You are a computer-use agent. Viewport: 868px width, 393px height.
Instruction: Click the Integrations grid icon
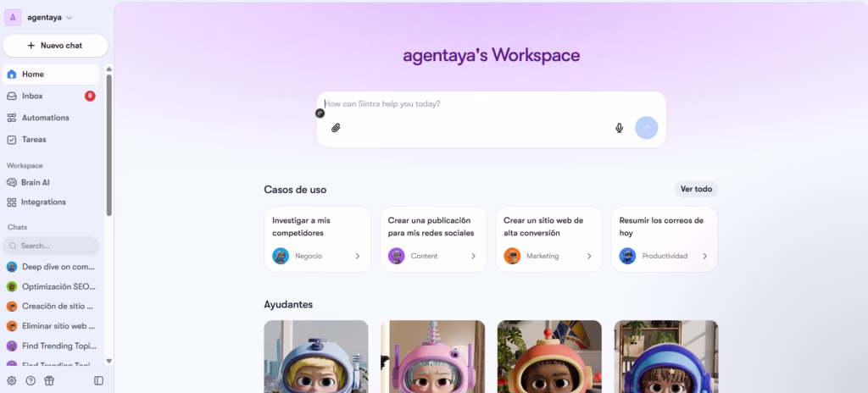12,202
